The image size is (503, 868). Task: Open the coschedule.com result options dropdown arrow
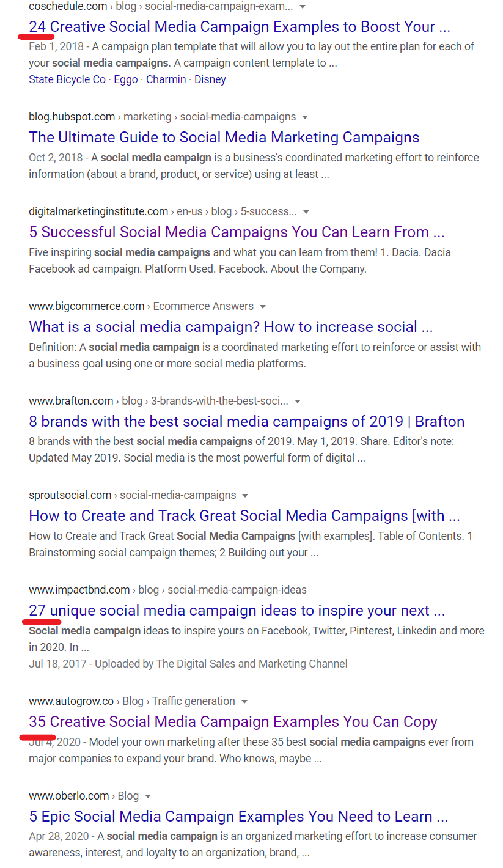point(303,6)
